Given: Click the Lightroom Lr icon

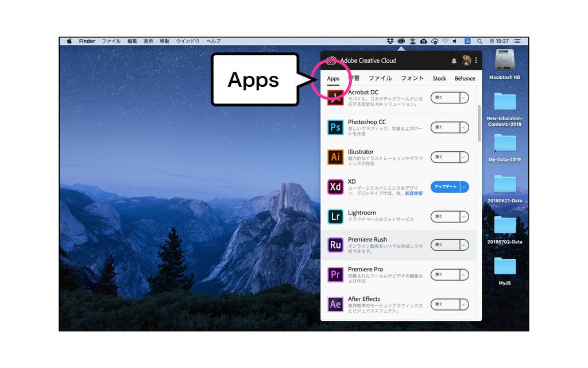Looking at the screenshot, I should [x=335, y=216].
